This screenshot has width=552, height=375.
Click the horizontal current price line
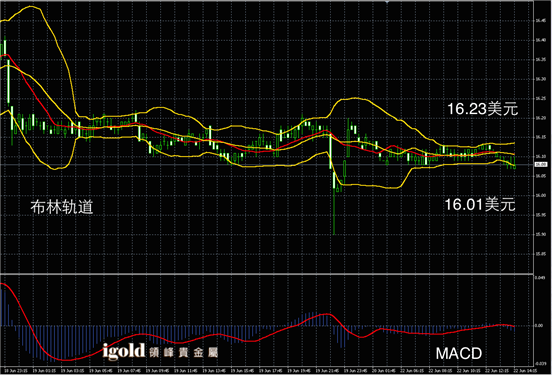click(x=267, y=164)
